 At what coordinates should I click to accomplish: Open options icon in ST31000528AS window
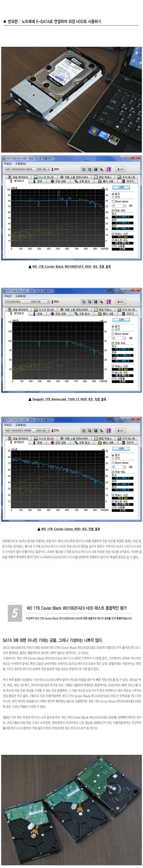pos(102,302)
